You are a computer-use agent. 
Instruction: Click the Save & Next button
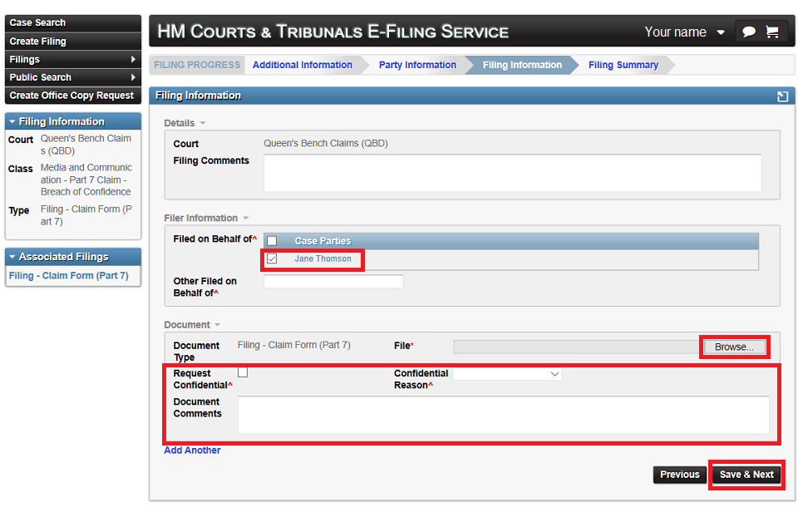point(746,475)
